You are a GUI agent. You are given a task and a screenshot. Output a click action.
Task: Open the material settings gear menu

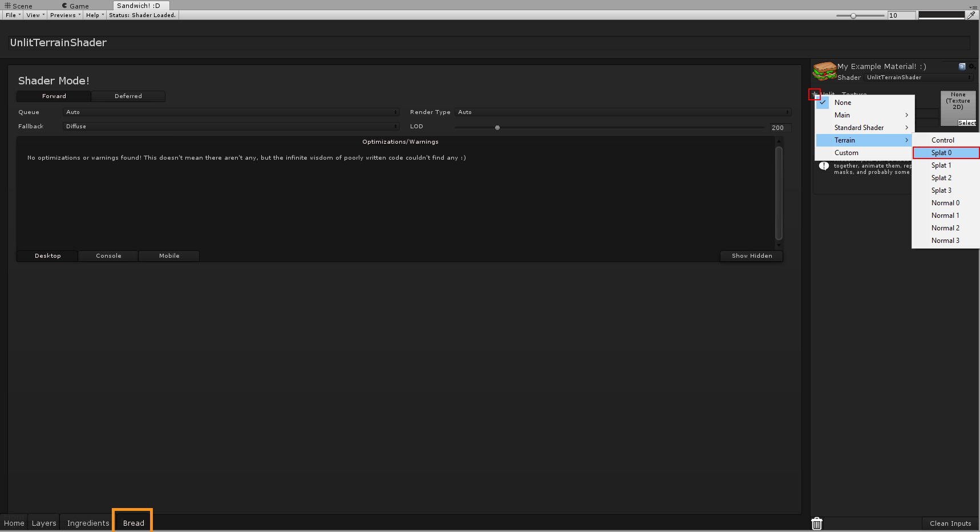click(x=971, y=66)
